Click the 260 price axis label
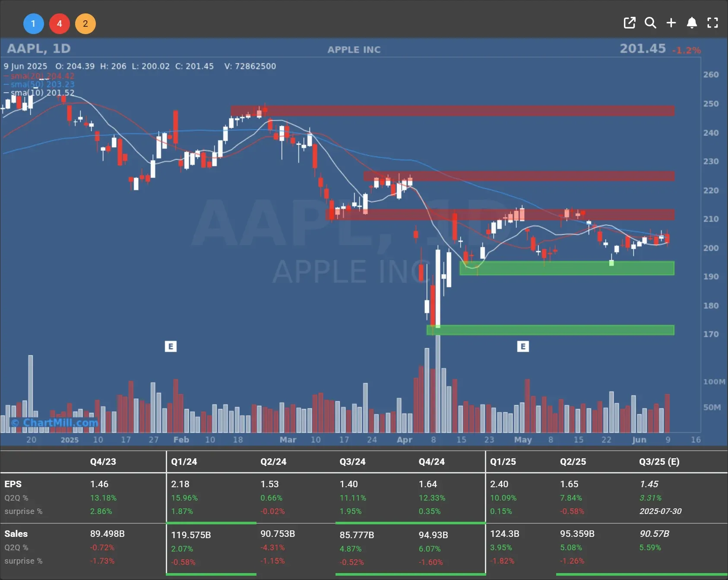 click(711, 75)
